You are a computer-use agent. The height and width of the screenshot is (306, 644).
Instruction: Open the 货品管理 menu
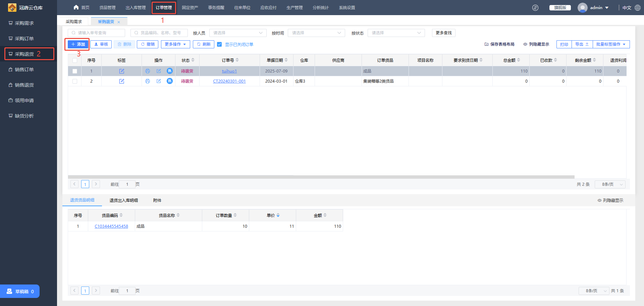point(107,8)
